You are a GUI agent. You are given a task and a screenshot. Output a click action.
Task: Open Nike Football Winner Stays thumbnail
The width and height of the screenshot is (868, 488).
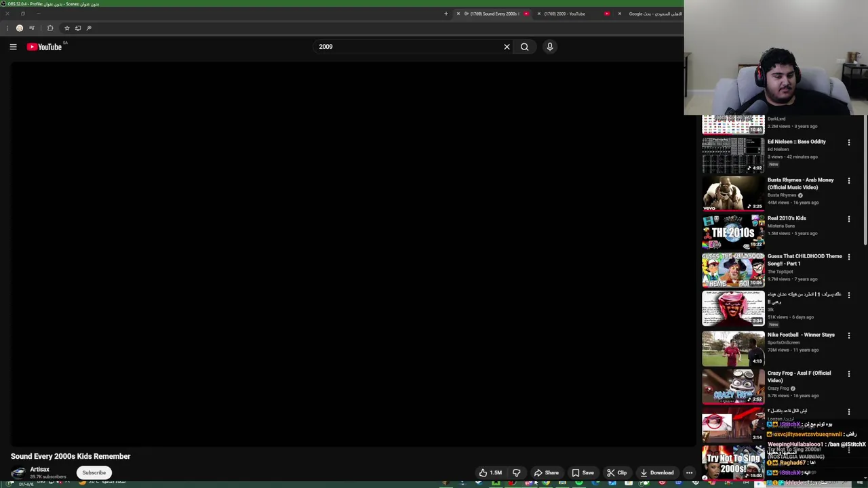pyautogui.click(x=733, y=348)
